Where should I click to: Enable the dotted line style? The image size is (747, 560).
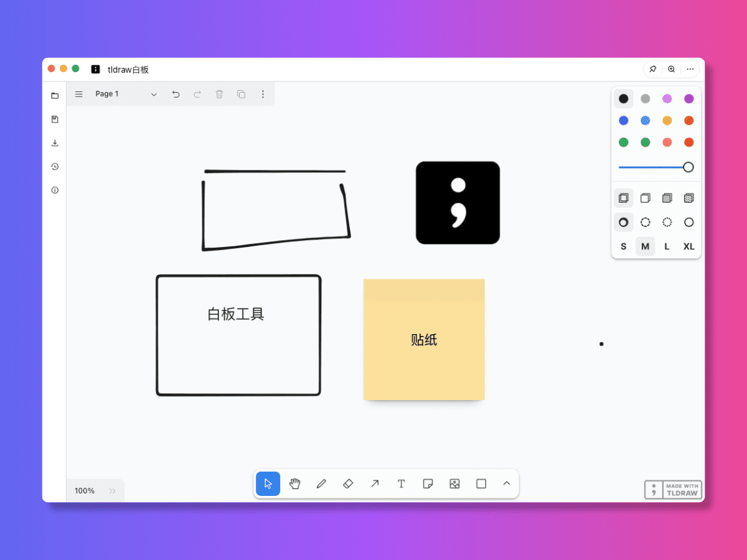(x=667, y=222)
